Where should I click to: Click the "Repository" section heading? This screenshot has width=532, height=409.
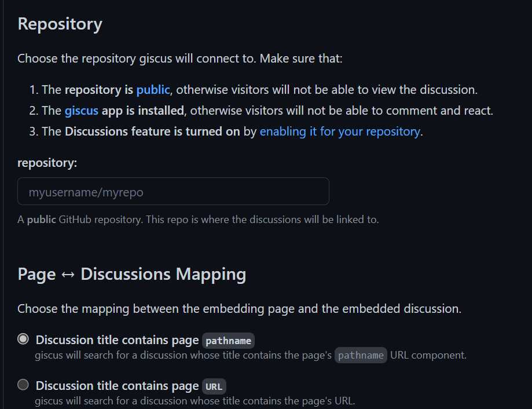(60, 24)
